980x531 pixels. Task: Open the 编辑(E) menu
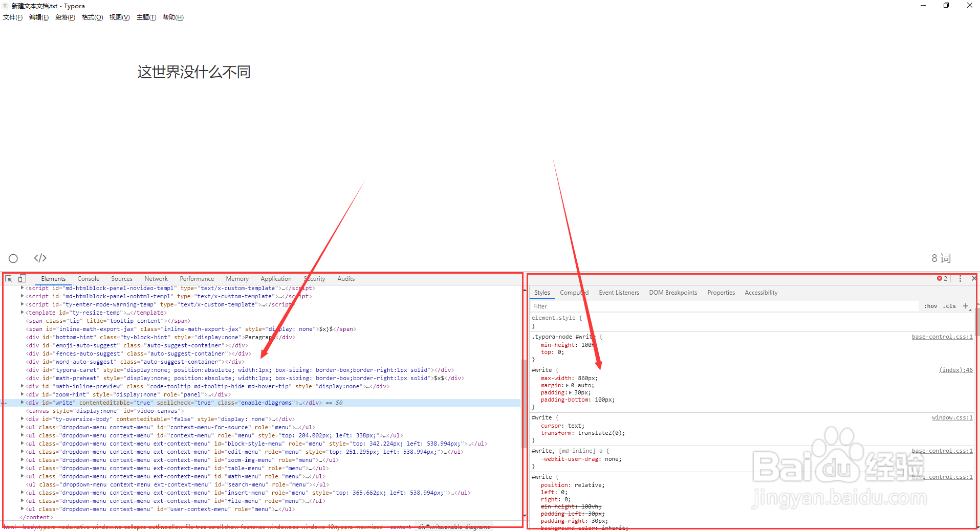coord(39,17)
